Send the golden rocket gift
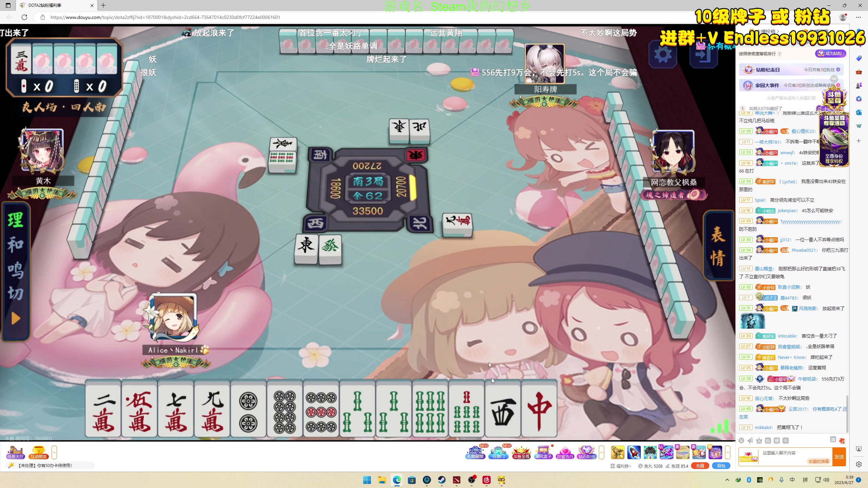 point(617,452)
